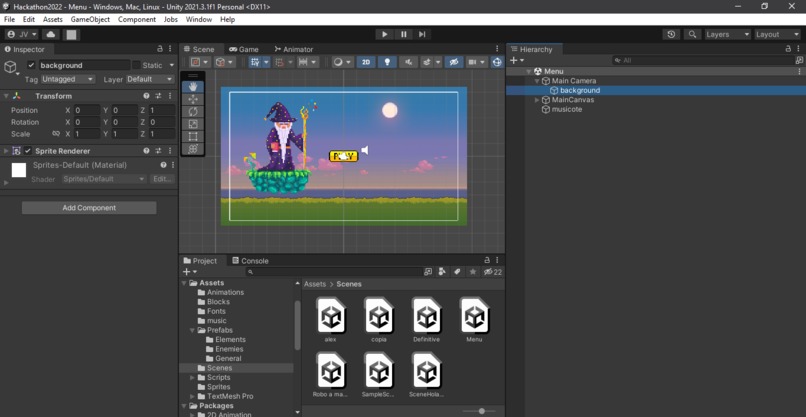Lock the Project panel

[487, 260]
